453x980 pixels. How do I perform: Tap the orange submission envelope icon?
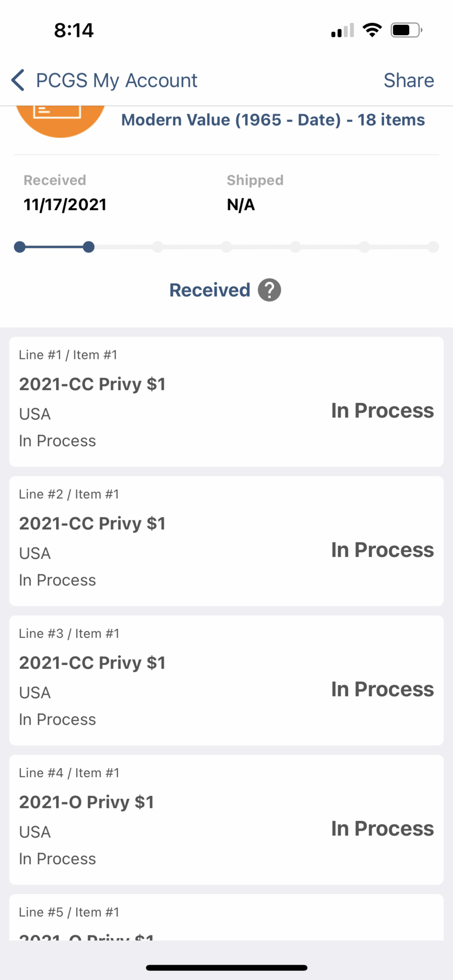tap(60, 117)
